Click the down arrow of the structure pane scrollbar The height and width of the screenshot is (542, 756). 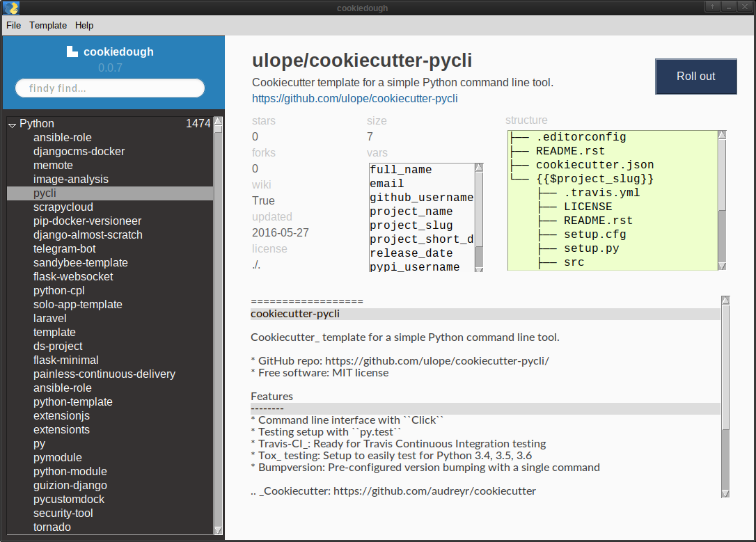point(723,266)
